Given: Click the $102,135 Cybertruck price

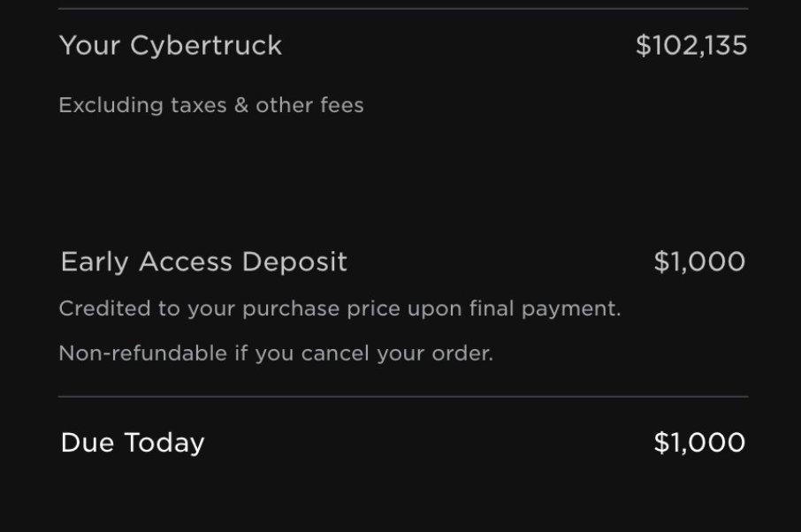Looking at the screenshot, I should 691,46.
